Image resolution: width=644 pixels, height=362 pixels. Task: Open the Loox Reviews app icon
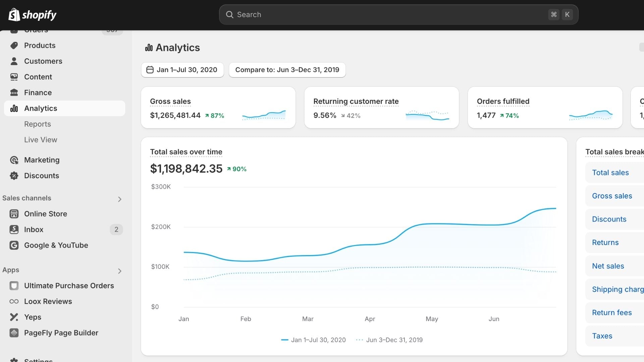[x=14, y=301]
